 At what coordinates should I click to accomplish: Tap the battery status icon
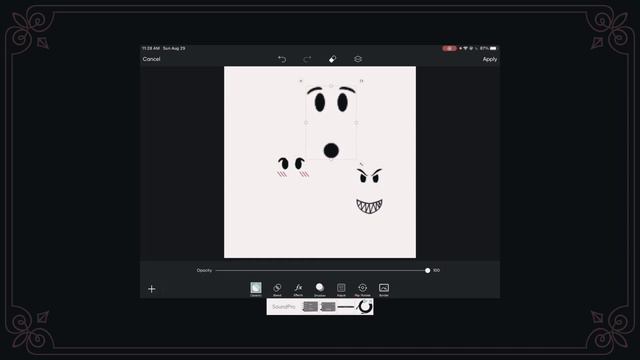[493, 48]
